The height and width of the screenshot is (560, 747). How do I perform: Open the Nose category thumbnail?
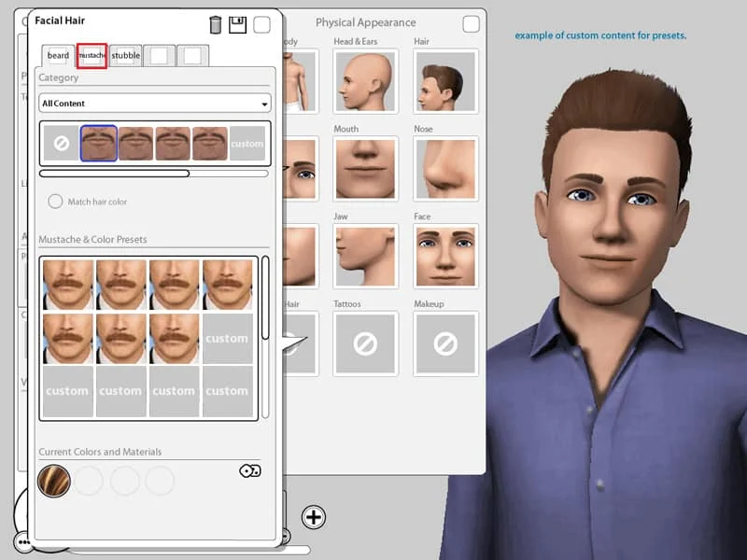pyautogui.click(x=445, y=169)
